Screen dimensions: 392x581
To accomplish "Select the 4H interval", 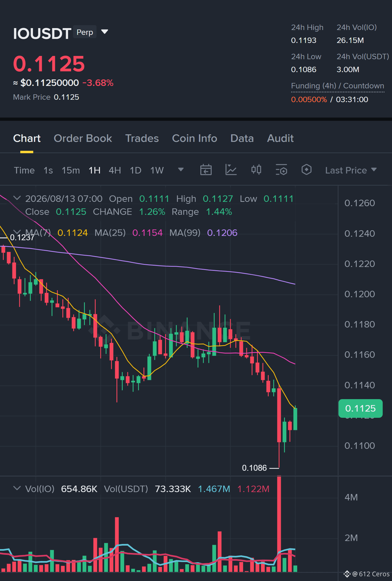I will click(115, 170).
